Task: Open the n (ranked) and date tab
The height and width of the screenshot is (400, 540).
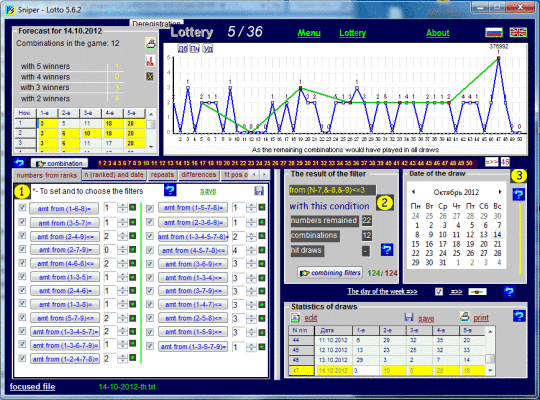Action: pos(114,175)
